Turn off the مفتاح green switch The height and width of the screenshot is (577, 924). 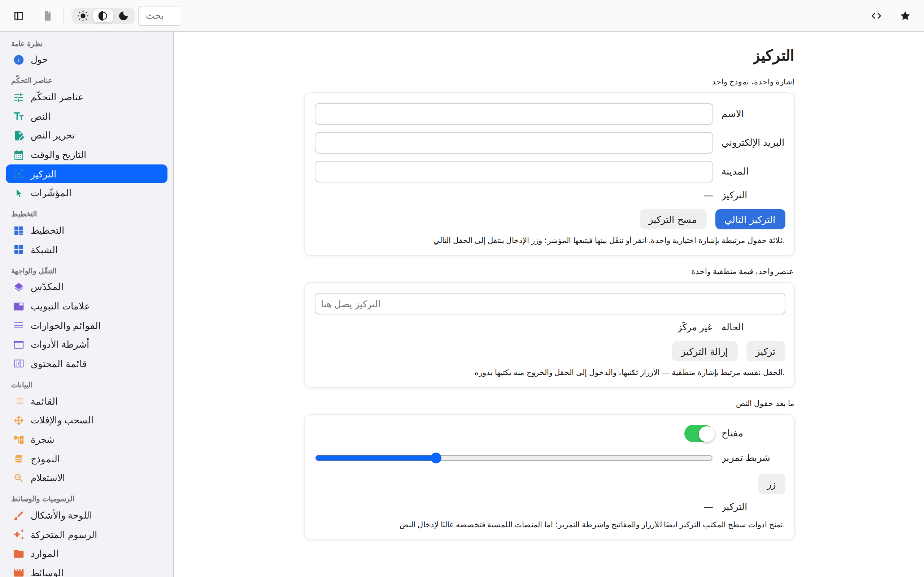click(699, 433)
